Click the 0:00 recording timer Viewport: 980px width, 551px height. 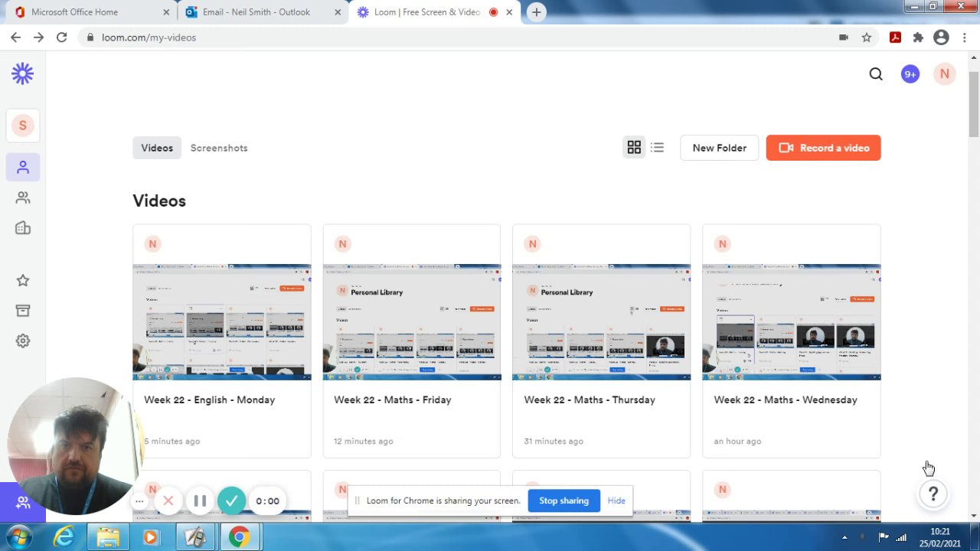pyautogui.click(x=267, y=501)
